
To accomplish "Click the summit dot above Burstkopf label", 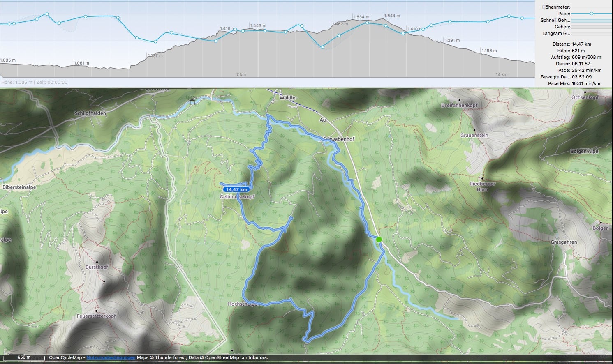I will tap(97, 262).
